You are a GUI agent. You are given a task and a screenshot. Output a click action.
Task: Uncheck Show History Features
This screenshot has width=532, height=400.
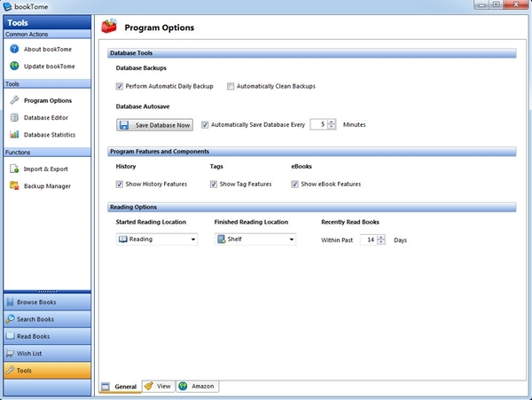(120, 184)
